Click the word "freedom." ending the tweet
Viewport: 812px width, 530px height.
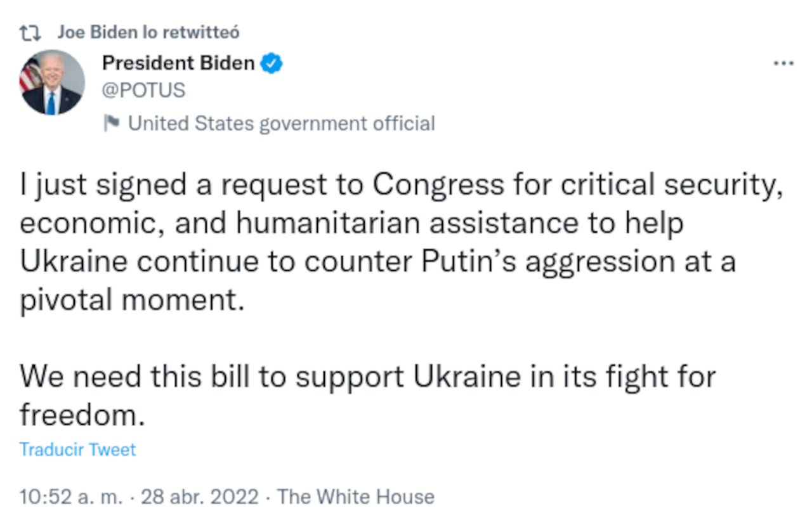pos(78,415)
